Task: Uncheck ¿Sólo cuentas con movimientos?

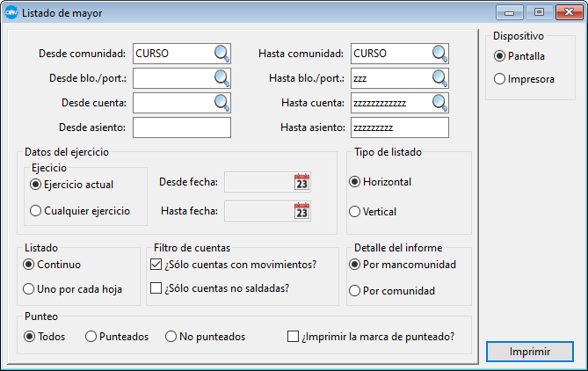Action: [156, 264]
